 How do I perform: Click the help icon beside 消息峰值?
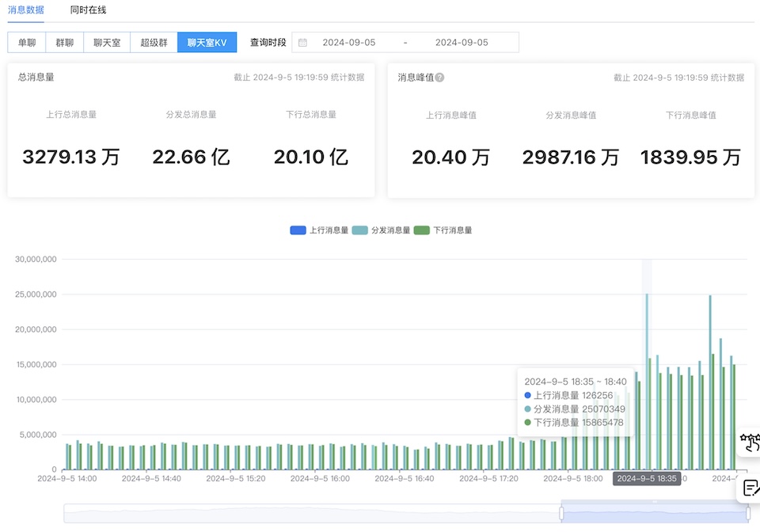click(x=439, y=78)
